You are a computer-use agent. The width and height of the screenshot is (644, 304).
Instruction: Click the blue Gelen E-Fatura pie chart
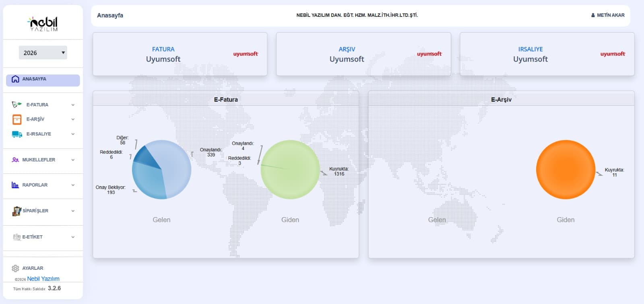(161, 169)
